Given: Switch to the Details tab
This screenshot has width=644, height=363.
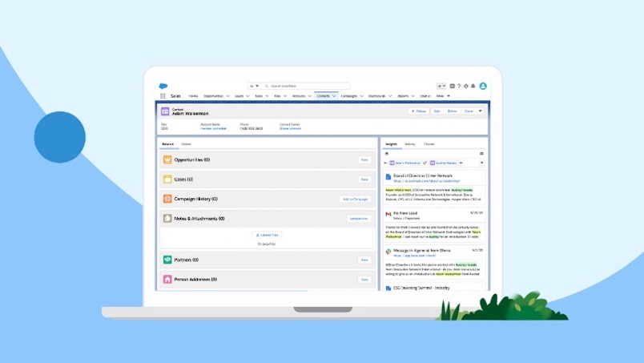Looking at the screenshot, I should pyautogui.click(x=186, y=144).
